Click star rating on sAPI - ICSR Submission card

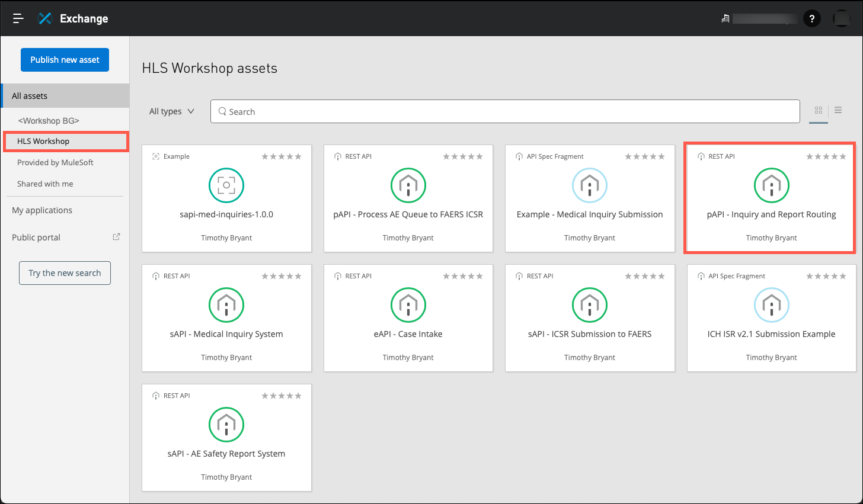tap(645, 276)
